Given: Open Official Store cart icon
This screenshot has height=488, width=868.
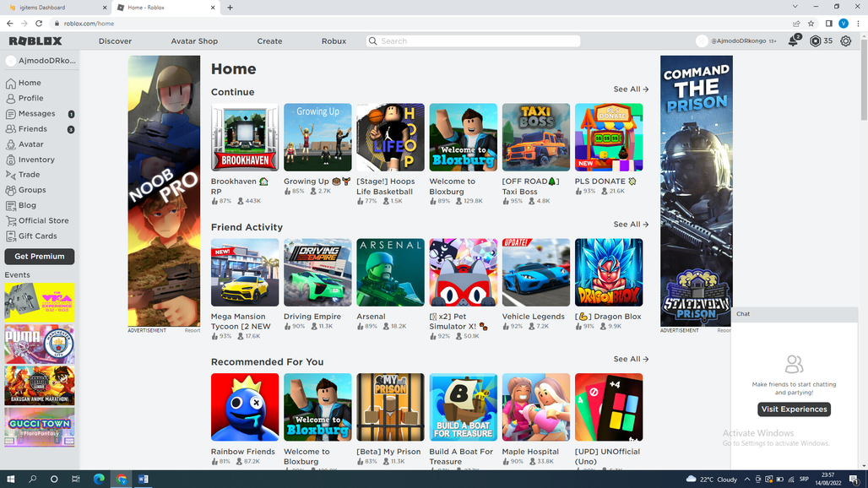Looking at the screenshot, I should tap(10, 220).
